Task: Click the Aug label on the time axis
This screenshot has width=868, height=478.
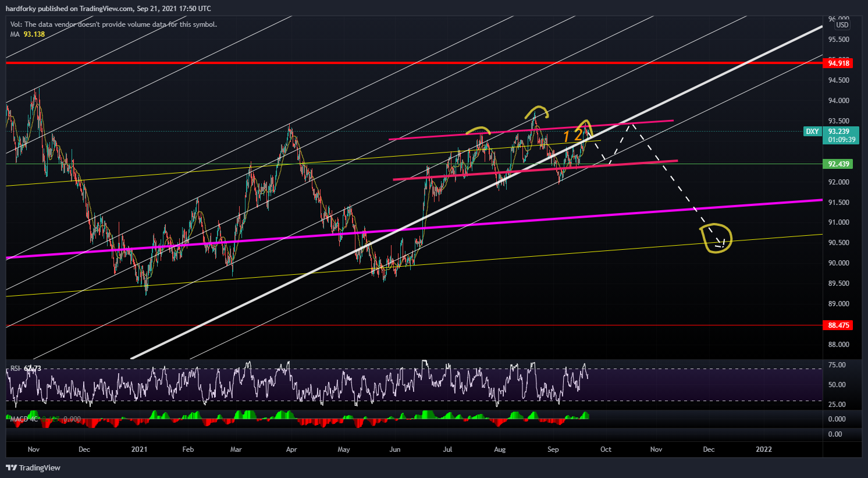Action: click(499, 449)
